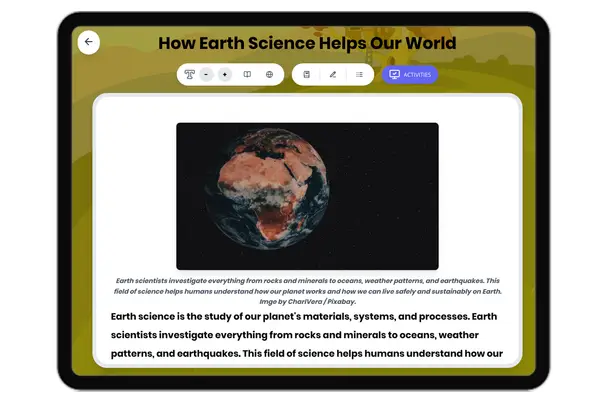Open the Activities button

tap(409, 74)
